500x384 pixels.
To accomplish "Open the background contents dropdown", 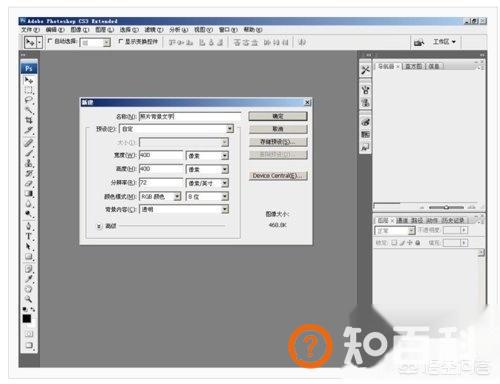I will (184, 209).
